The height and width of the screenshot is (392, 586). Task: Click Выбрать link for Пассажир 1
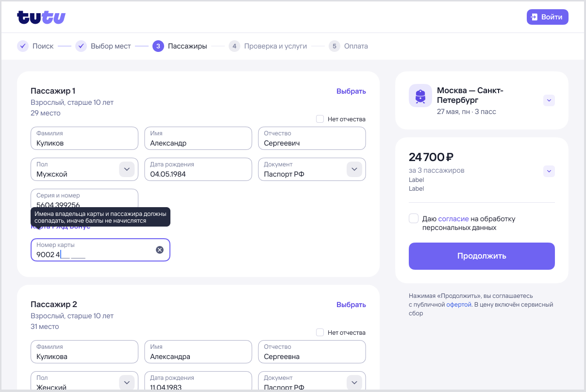[x=351, y=91]
